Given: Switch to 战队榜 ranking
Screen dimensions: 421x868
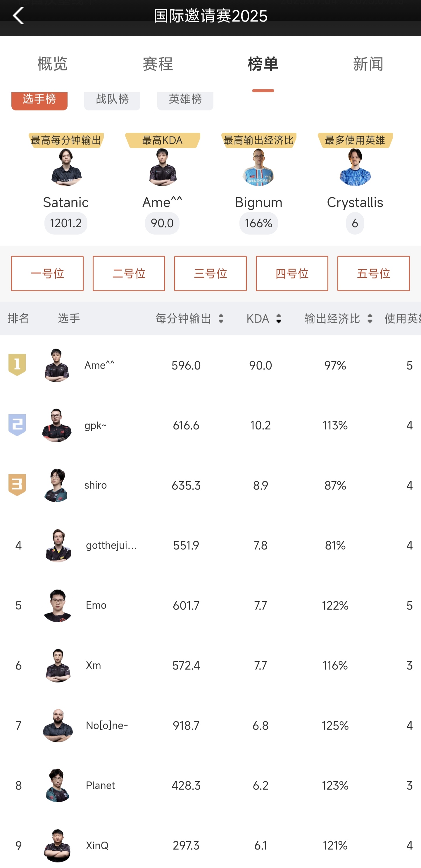Looking at the screenshot, I should [112, 100].
